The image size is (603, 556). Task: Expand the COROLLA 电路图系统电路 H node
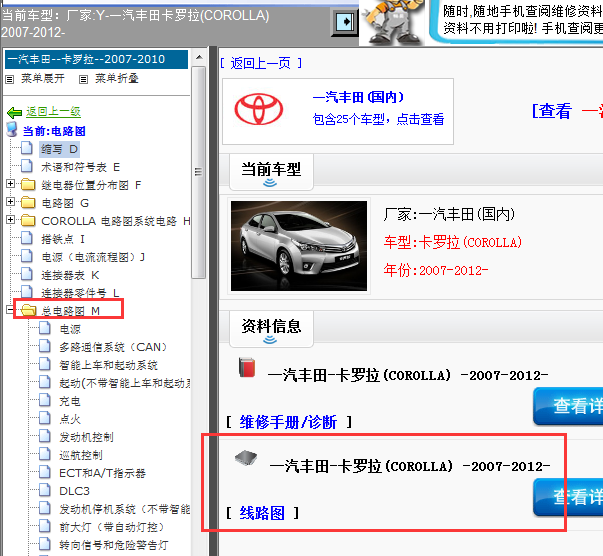coord(11,220)
